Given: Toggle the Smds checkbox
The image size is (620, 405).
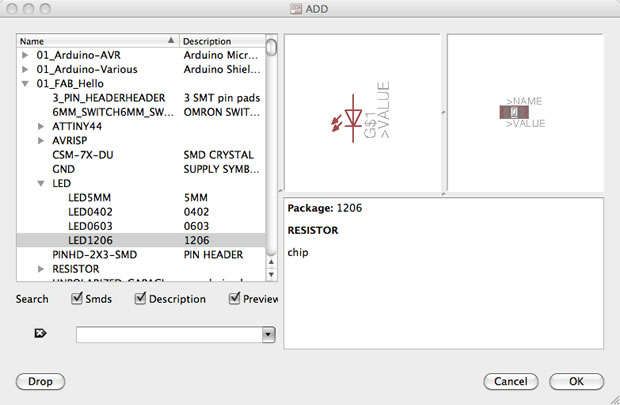Looking at the screenshot, I should 77,298.
